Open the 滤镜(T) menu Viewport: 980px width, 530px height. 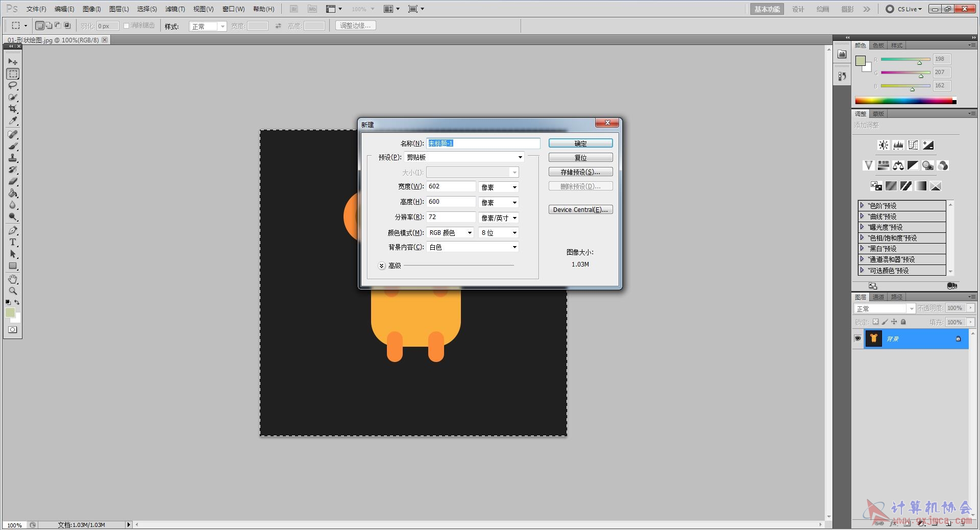pyautogui.click(x=175, y=9)
